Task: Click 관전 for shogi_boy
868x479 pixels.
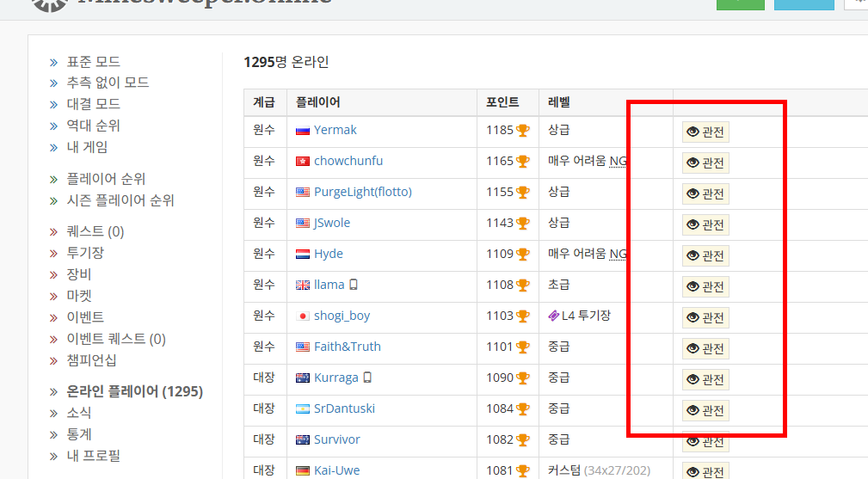Action: 705,317
